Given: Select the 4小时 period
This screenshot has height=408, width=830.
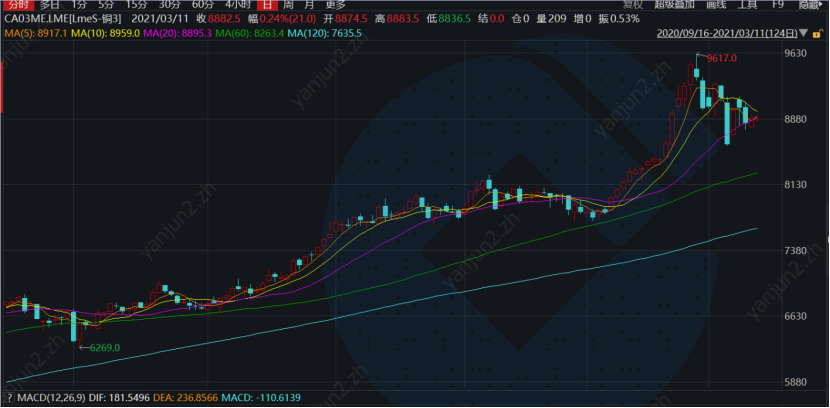Looking at the screenshot, I should click(236, 5).
